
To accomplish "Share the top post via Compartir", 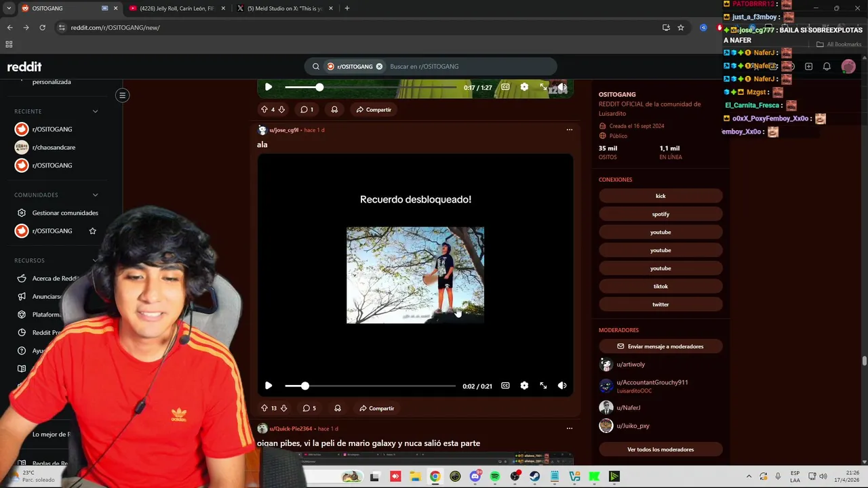I will [374, 109].
